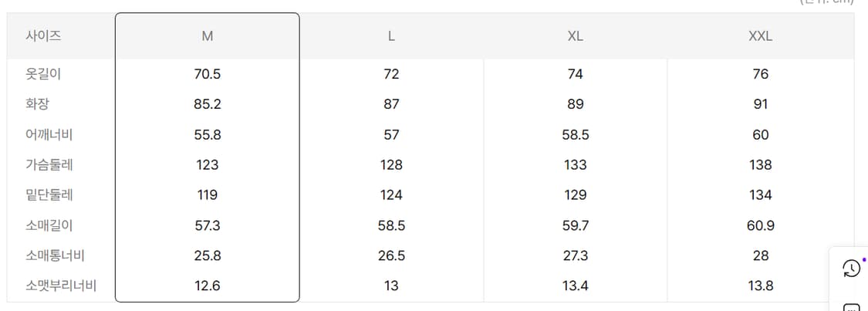The image size is (868, 311).
Task: Pick the XXL size column header
Action: tap(761, 36)
